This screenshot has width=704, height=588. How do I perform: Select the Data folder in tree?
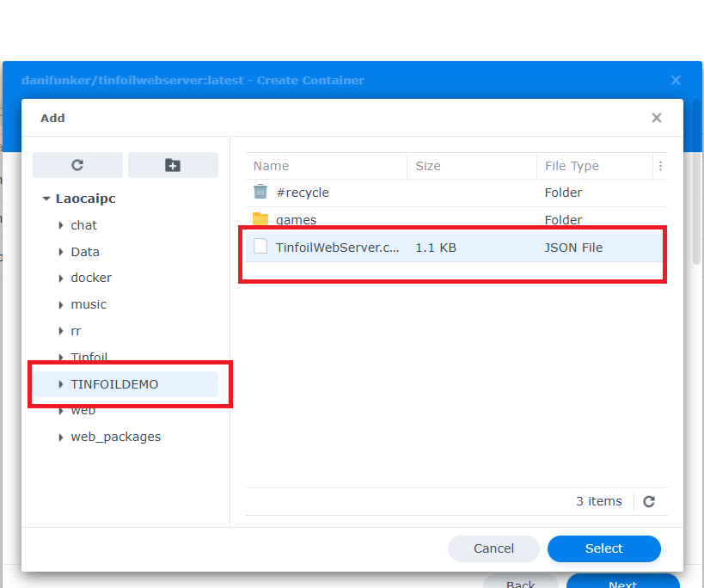pos(85,252)
